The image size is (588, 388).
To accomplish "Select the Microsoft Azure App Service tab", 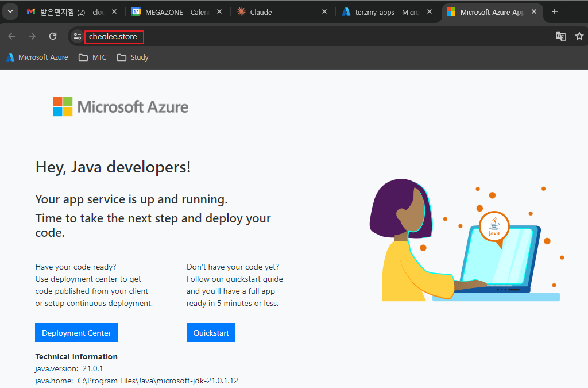I will 492,12.
